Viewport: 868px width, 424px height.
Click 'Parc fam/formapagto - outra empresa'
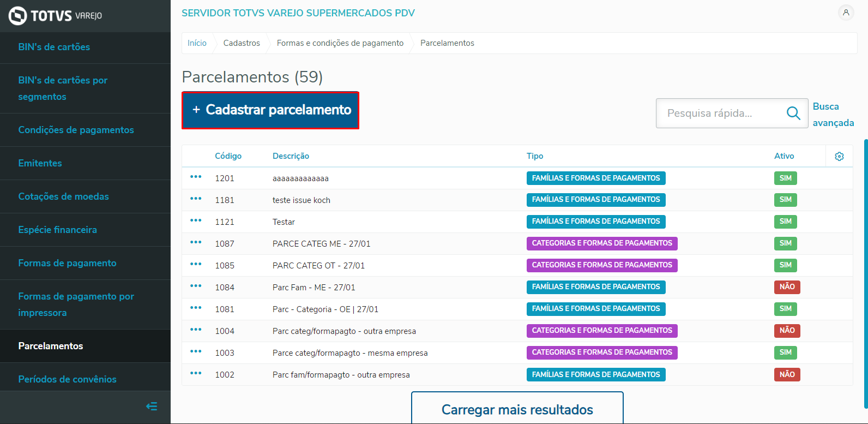(341, 375)
